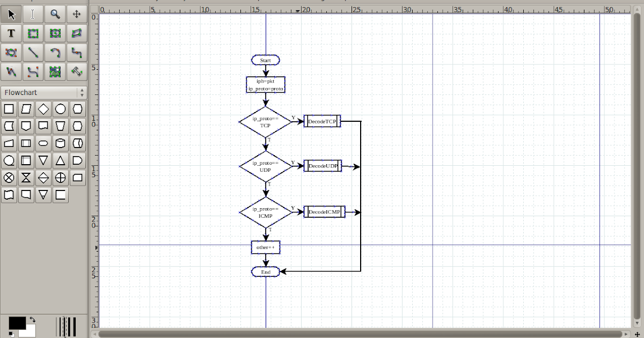Select the Image insert tool
The image size is (644, 338).
coord(55,71)
